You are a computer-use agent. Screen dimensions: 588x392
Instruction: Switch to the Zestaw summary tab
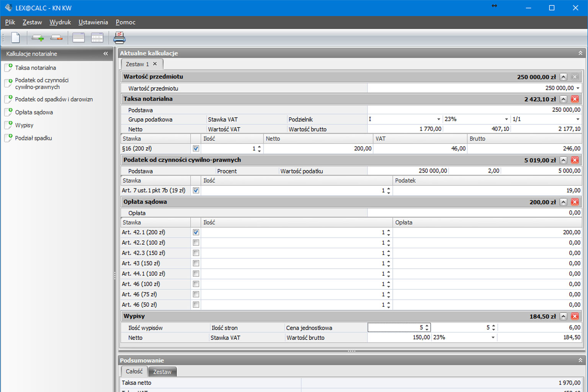coord(162,372)
